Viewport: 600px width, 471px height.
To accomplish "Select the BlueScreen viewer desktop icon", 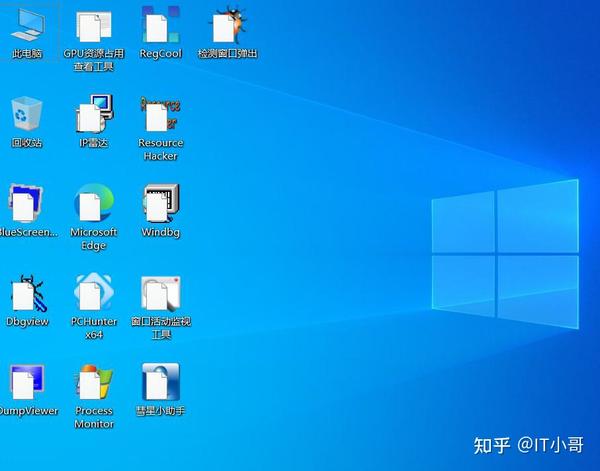I will pos(26,203).
